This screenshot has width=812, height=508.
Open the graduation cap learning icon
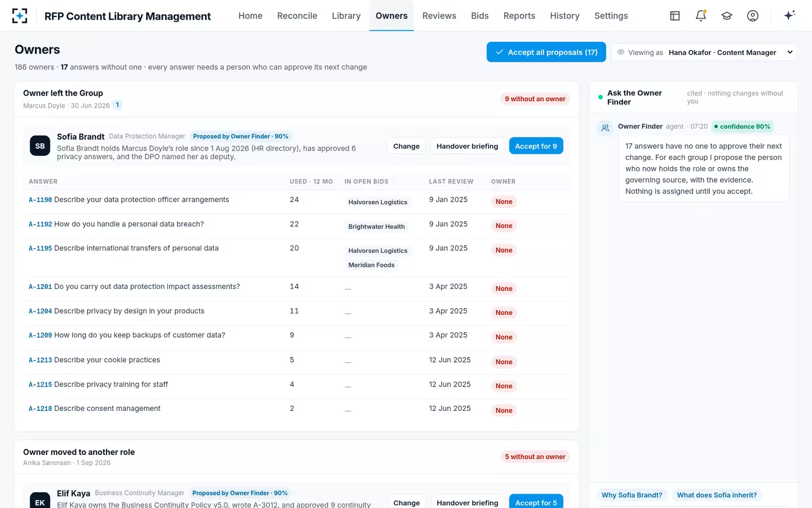(727, 16)
